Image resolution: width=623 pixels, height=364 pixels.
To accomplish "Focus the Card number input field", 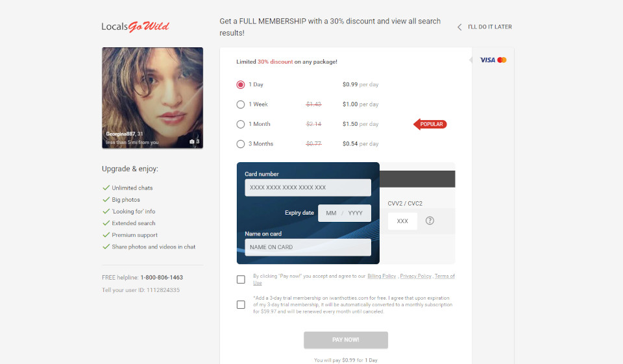I will click(x=308, y=188).
